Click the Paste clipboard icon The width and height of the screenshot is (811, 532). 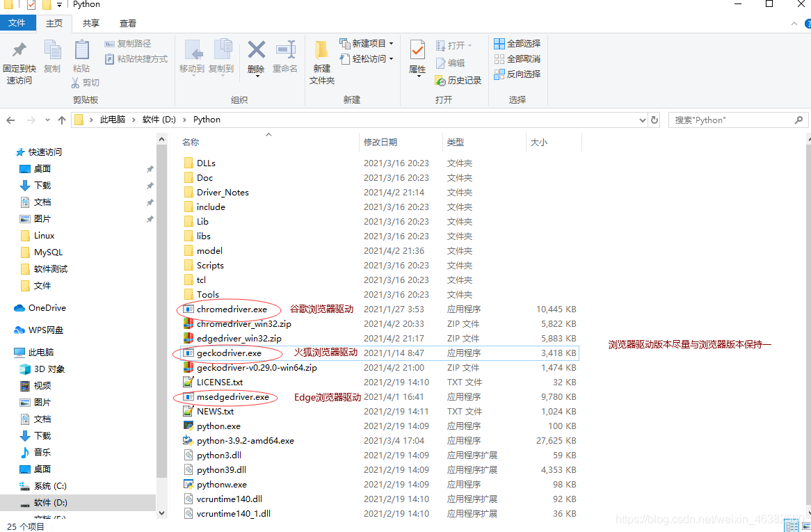81,49
